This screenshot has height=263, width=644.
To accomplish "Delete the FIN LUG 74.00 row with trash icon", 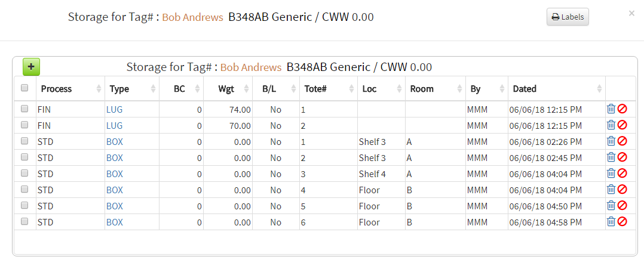I will [611, 109].
